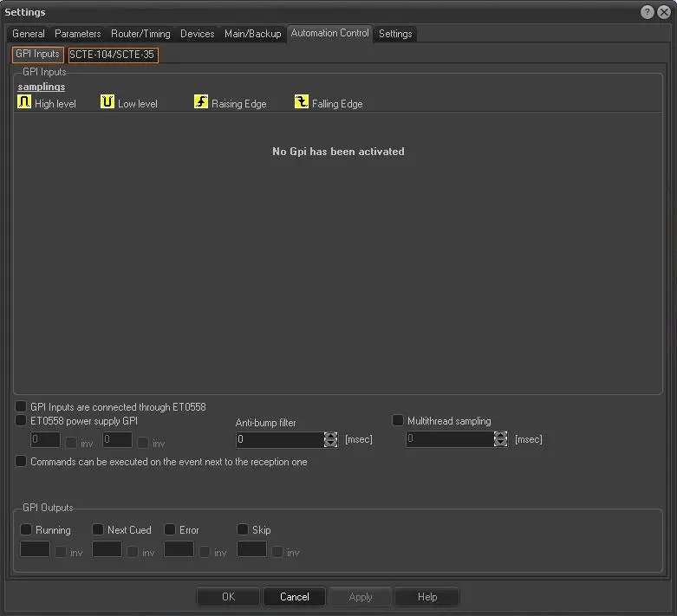Click the Cancel button

294,597
